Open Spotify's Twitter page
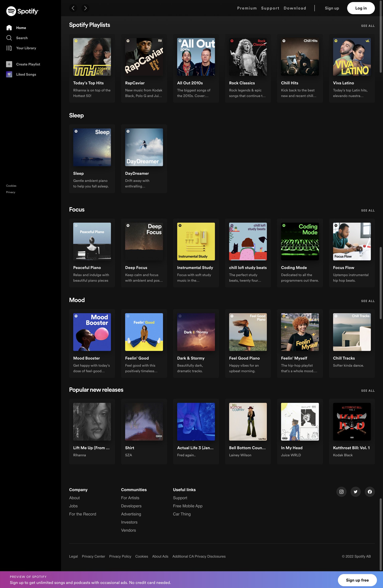 click(356, 492)
